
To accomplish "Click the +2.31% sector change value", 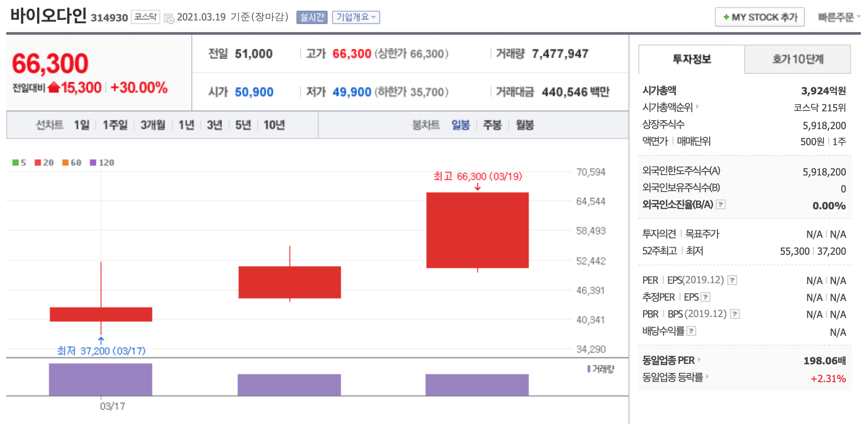I will click(x=828, y=379).
